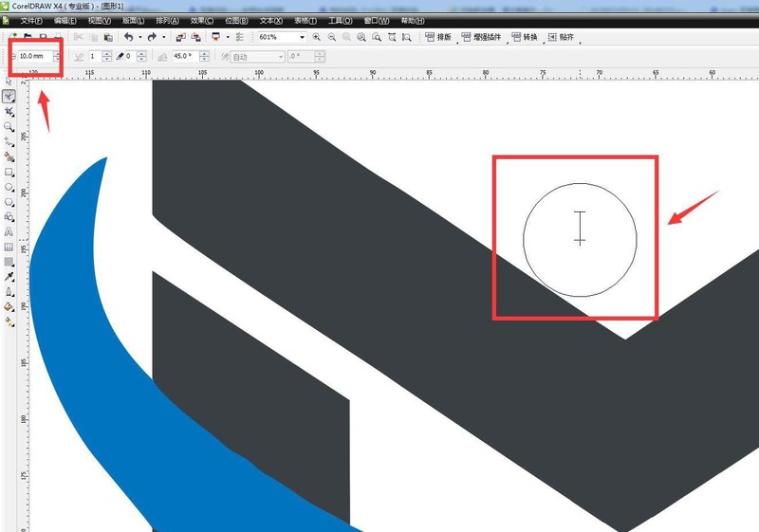Click the Redo arrow icon
The width and height of the screenshot is (759, 532).
[x=153, y=37]
